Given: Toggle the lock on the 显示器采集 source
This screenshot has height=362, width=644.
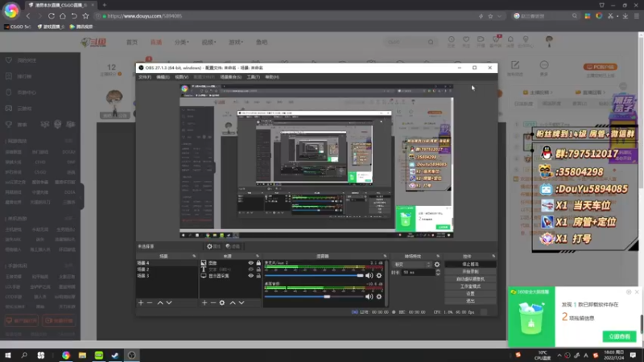Looking at the screenshot, I should click(258, 276).
